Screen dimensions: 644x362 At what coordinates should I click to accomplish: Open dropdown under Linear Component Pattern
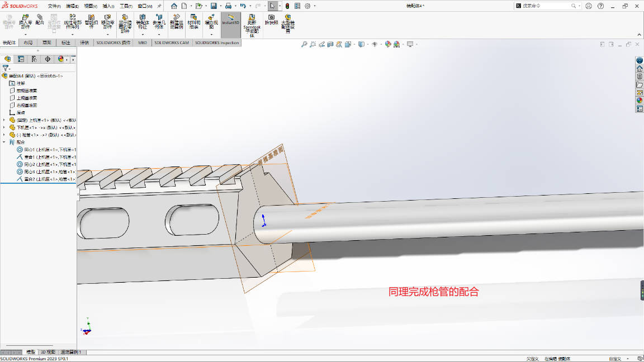point(72,35)
